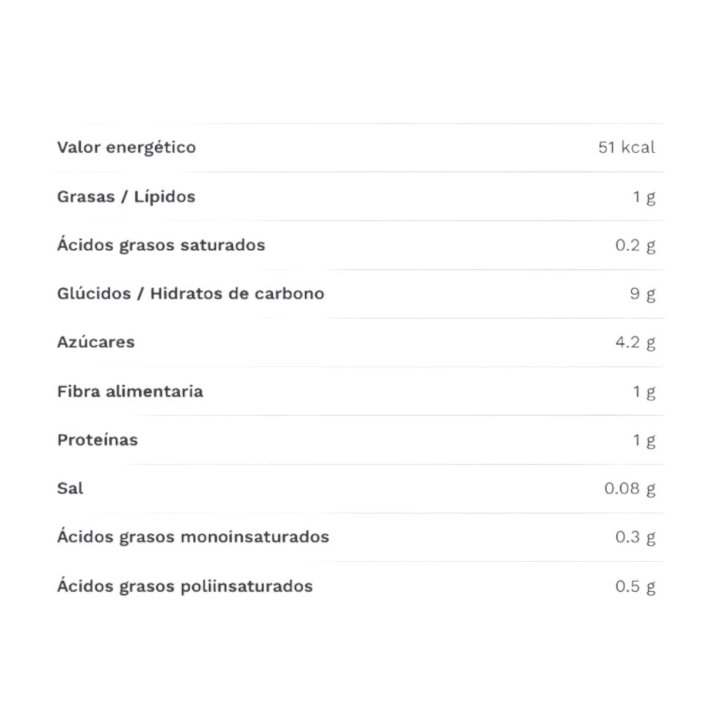Click the "Fibra alimentaria" label
This screenshot has width=728, height=728.
(x=130, y=392)
